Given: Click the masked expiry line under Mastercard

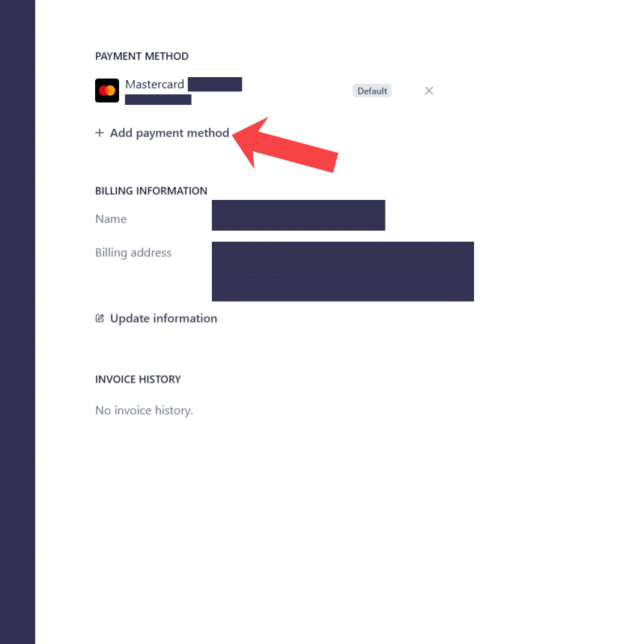Looking at the screenshot, I should 158,100.
